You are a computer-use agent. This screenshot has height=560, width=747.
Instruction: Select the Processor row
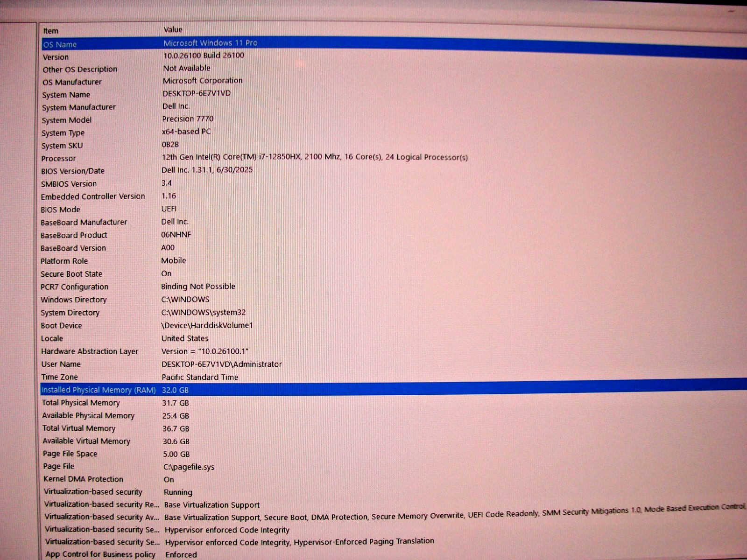pos(58,158)
